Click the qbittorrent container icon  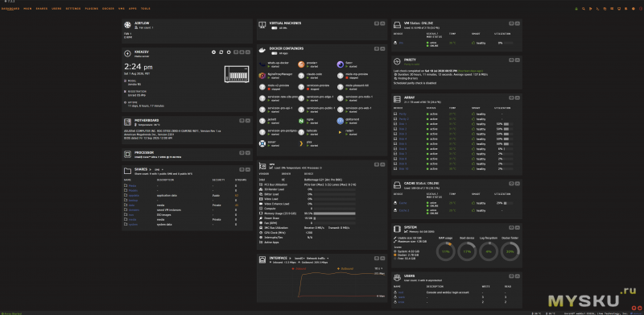(x=340, y=121)
